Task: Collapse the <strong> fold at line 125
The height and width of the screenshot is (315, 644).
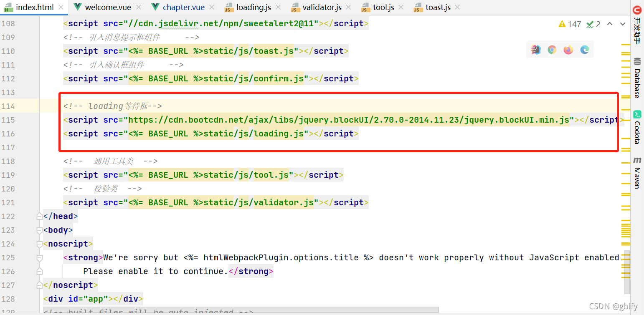Action: tap(40, 257)
